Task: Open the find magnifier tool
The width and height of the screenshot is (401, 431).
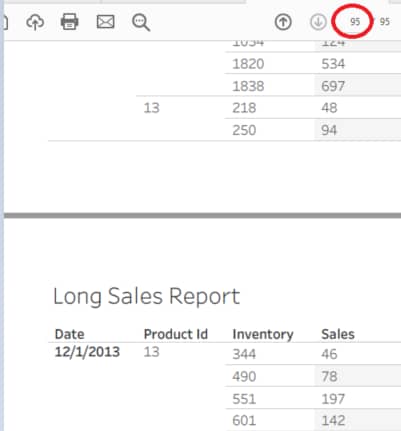Action: pos(141,23)
